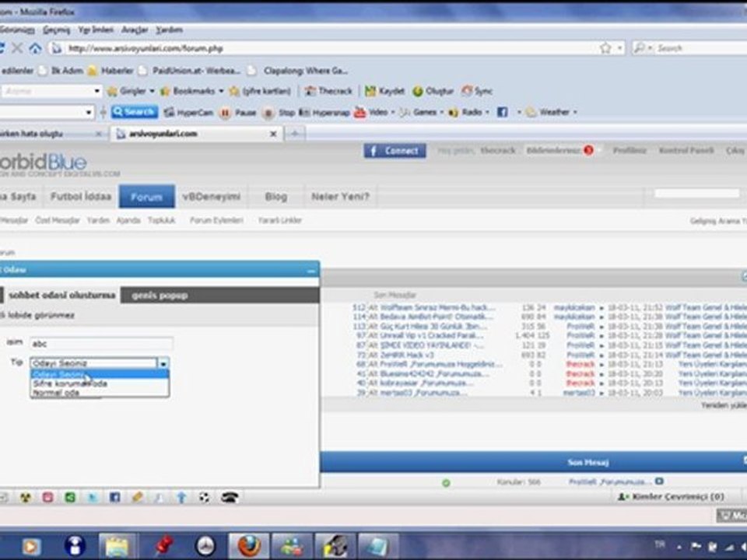
Task: Click the Kaydet toolbar button
Action: coord(384,91)
